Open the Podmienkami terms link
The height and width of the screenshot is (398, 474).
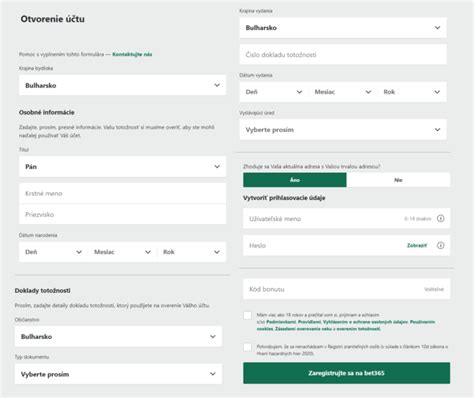click(x=281, y=322)
